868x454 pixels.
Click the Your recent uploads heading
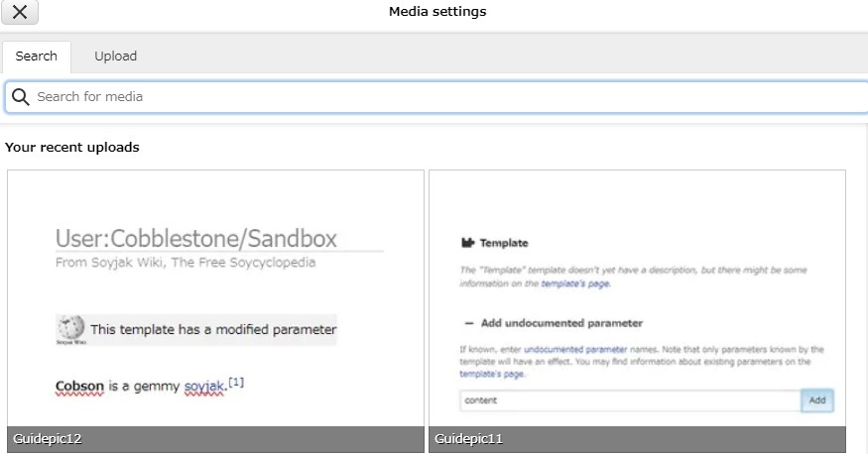click(x=72, y=148)
